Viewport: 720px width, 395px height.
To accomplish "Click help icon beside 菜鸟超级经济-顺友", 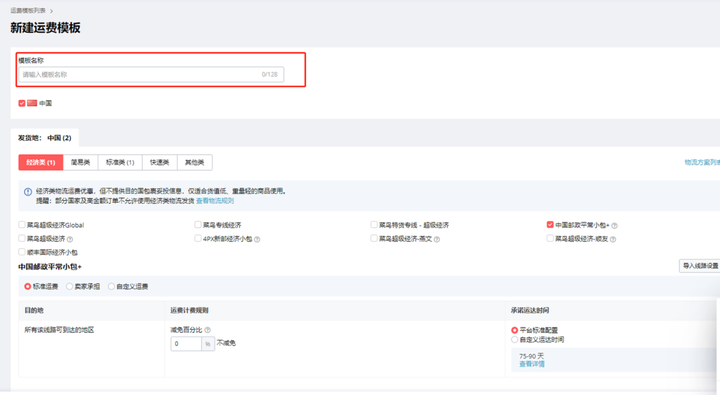I will click(613, 239).
